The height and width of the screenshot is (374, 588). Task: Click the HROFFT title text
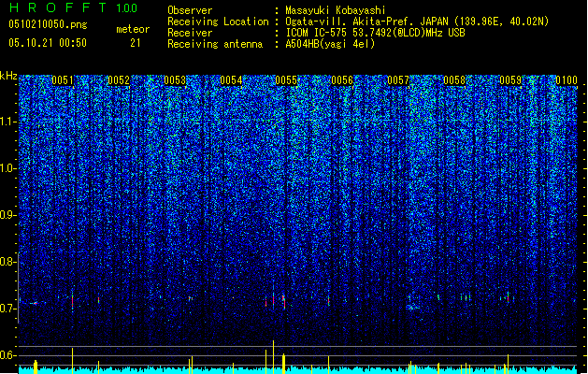click(58, 7)
